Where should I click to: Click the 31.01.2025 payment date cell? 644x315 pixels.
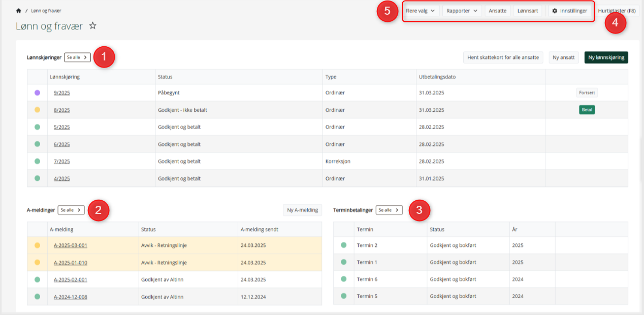pyautogui.click(x=431, y=179)
